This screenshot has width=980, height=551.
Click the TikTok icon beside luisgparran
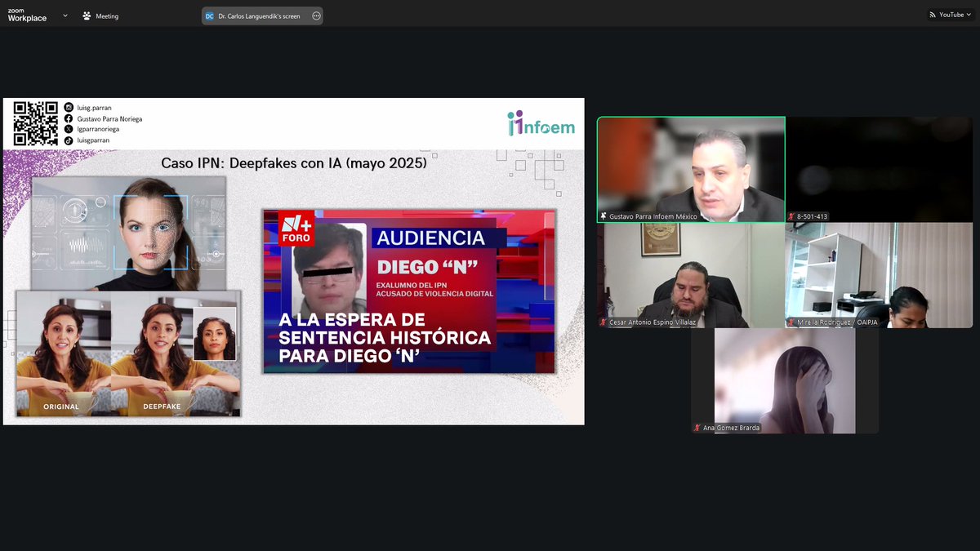(69, 140)
